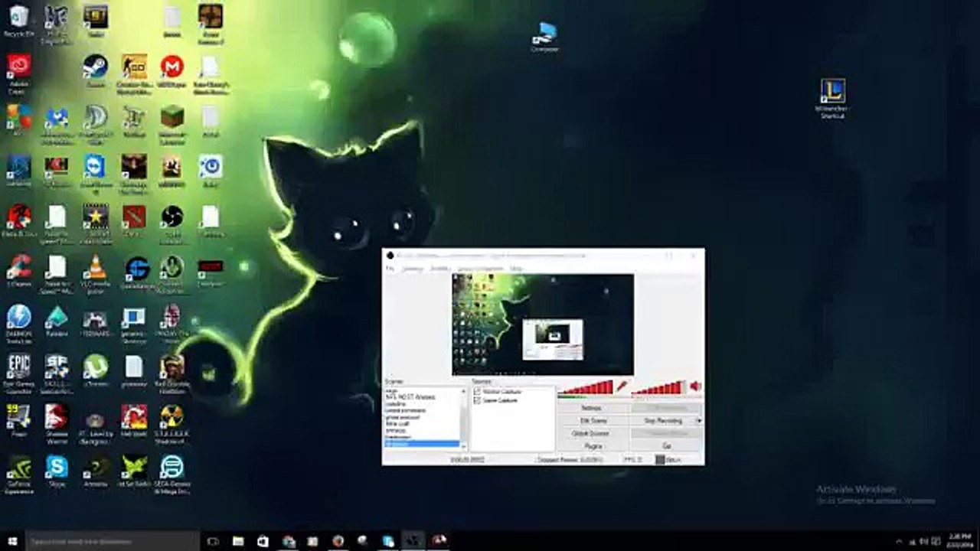
Task: Click the Plugins button in OBS
Action: (x=591, y=446)
